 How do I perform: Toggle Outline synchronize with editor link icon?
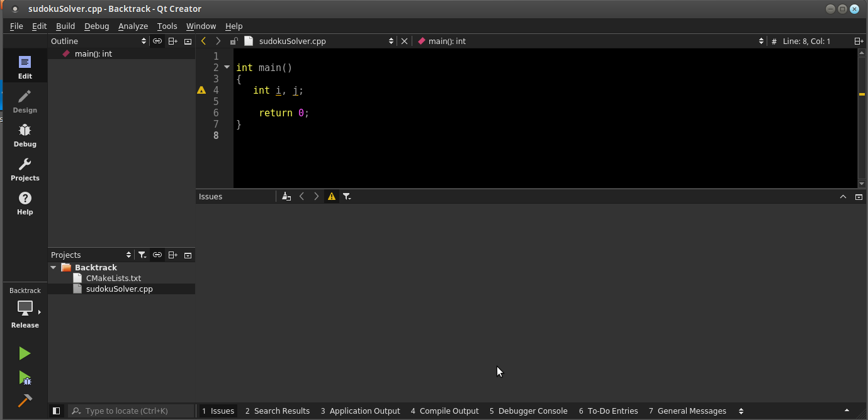157,41
